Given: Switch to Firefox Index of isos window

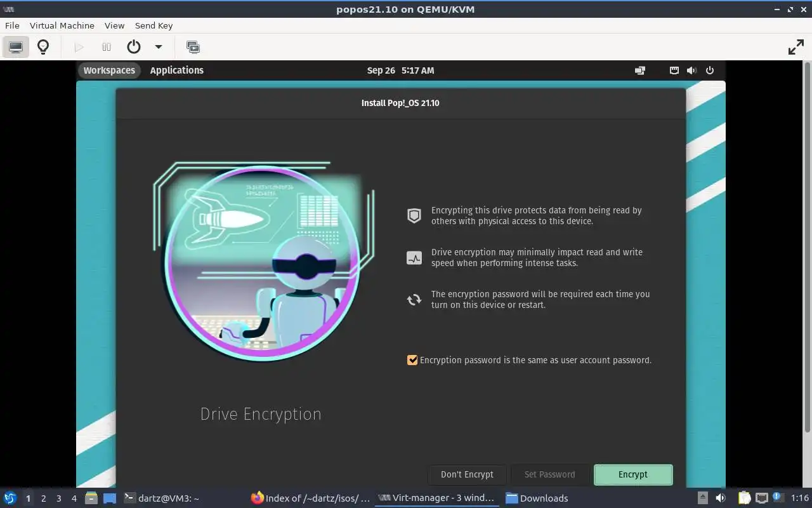Looking at the screenshot, I should (x=310, y=498).
